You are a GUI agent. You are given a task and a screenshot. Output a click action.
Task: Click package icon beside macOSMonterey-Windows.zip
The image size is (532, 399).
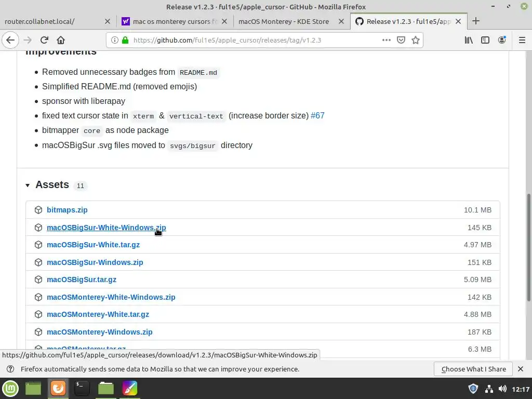click(x=38, y=332)
